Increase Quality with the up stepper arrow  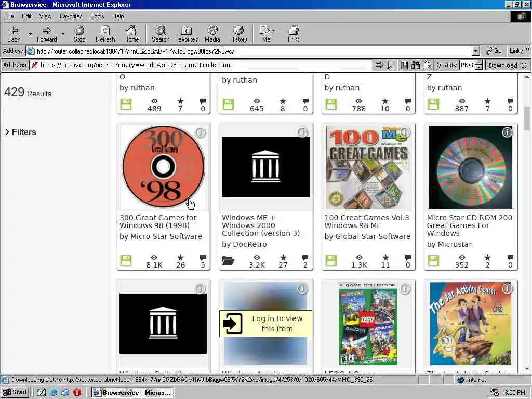pyautogui.click(x=478, y=63)
